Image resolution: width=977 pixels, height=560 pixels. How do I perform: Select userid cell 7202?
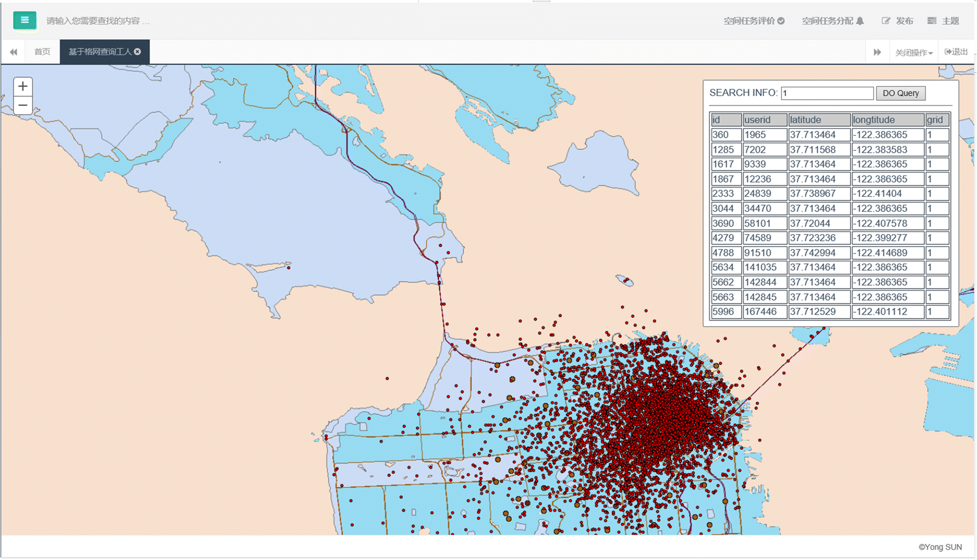click(x=765, y=150)
